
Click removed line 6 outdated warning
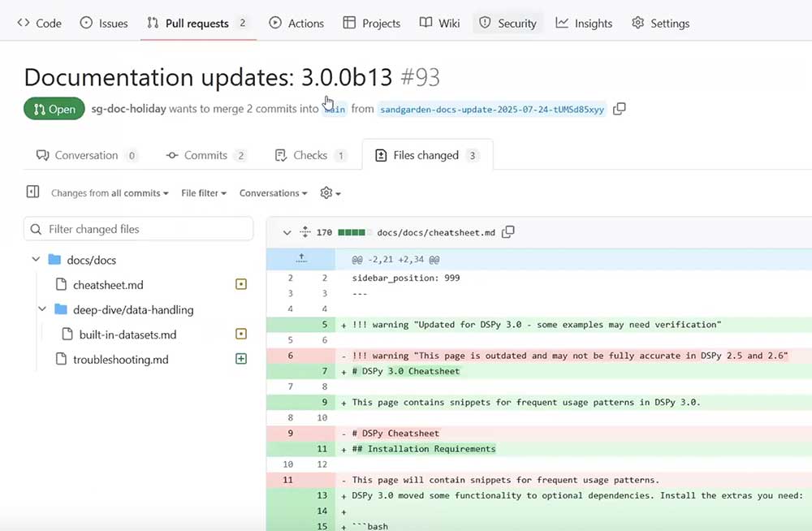pyautogui.click(x=570, y=356)
